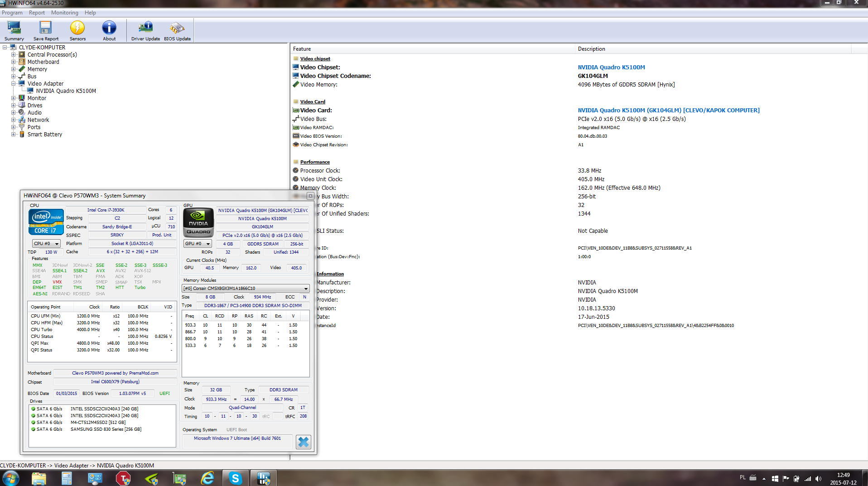The height and width of the screenshot is (486, 868).
Task: Click the About info icon
Action: coord(109,31)
